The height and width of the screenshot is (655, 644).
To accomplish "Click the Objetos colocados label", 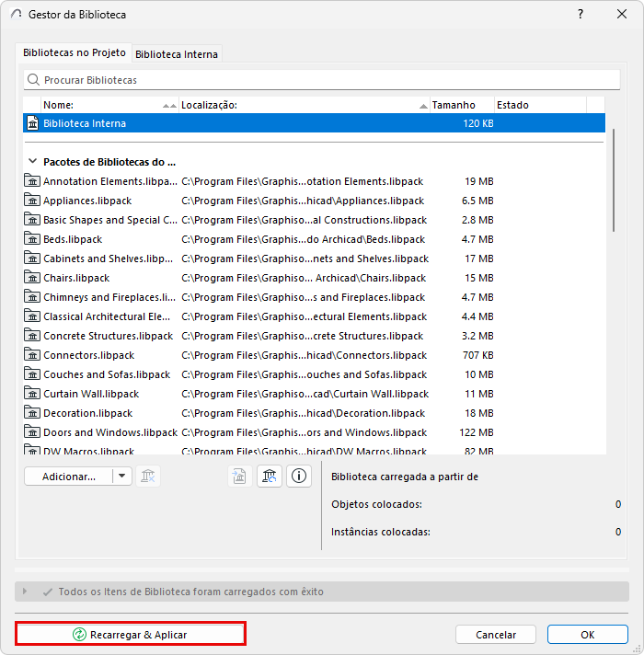I will pyautogui.click(x=376, y=504).
